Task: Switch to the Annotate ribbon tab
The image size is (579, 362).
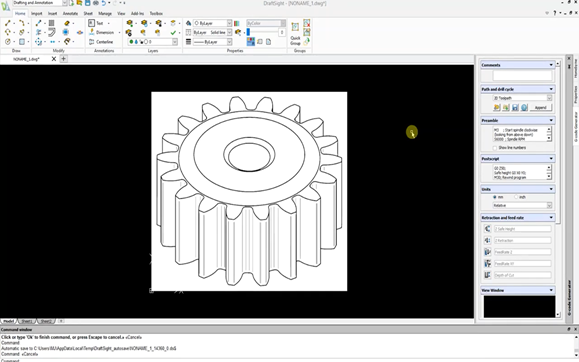Action: coord(70,13)
